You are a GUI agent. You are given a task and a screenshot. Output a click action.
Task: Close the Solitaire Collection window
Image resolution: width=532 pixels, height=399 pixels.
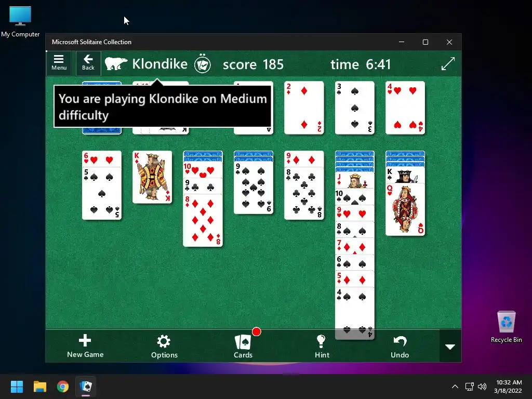(449, 42)
